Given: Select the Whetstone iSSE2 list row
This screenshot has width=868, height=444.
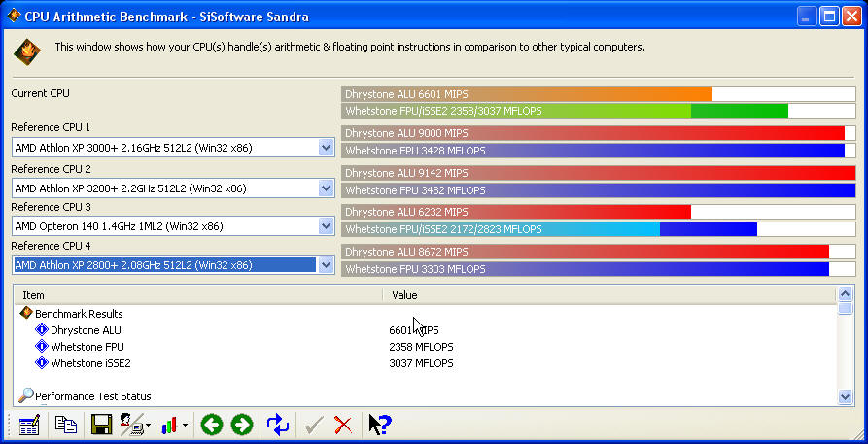Looking at the screenshot, I should coord(425,363).
